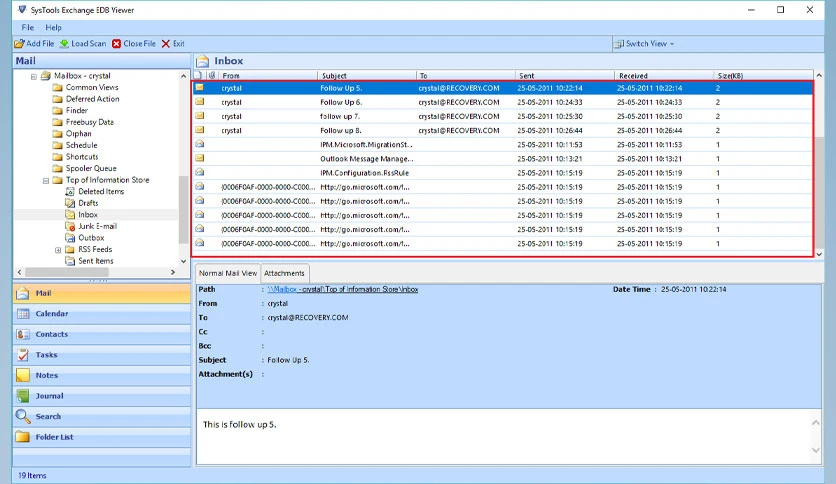Select the IPM.Microsoft.MigrationSt.. message row
Screen dimensions: 836x484
click(x=503, y=144)
